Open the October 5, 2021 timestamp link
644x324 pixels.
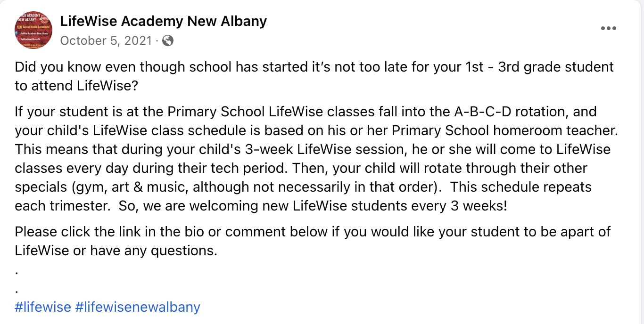(106, 41)
